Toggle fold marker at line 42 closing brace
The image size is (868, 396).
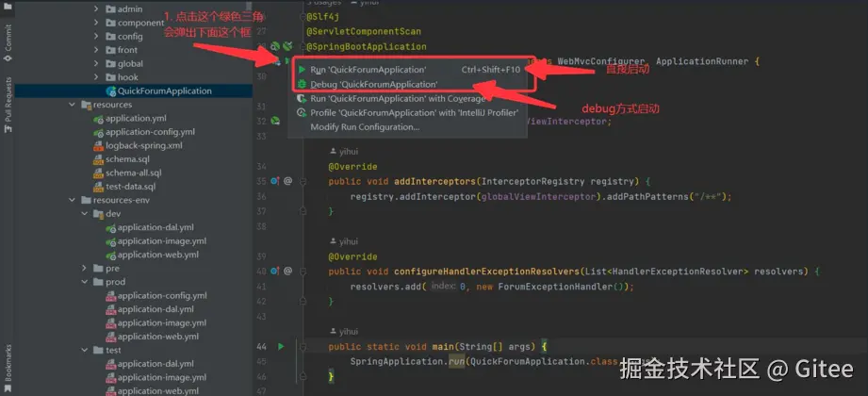point(303,302)
